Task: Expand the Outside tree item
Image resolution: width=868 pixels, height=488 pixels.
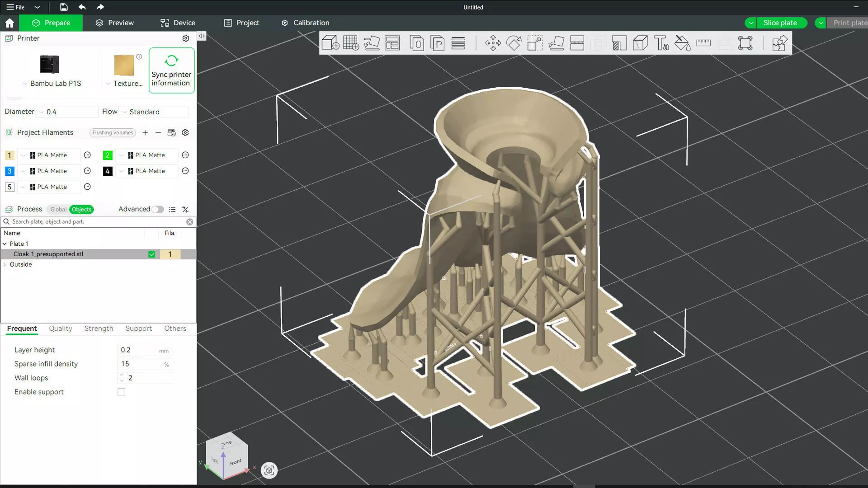Action: 5,265
